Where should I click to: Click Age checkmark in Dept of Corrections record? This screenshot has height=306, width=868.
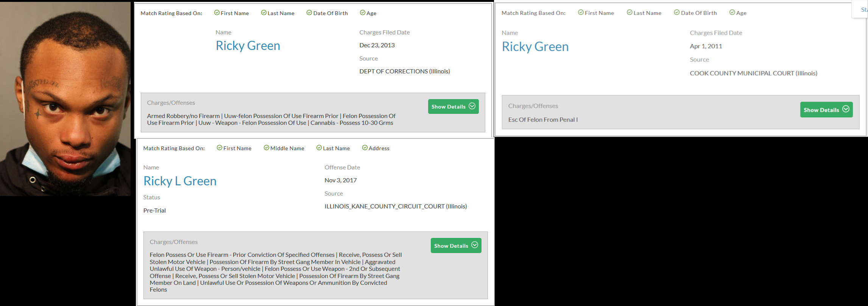pyautogui.click(x=362, y=13)
